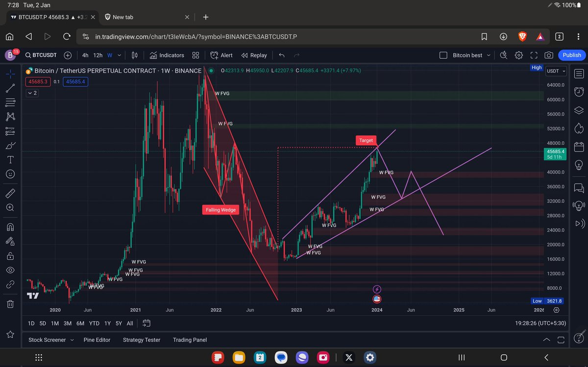Viewport: 588px width, 367px height.
Task: Open the Fibonacci retracement tools
Action: pyautogui.click(x=10, y=102)
